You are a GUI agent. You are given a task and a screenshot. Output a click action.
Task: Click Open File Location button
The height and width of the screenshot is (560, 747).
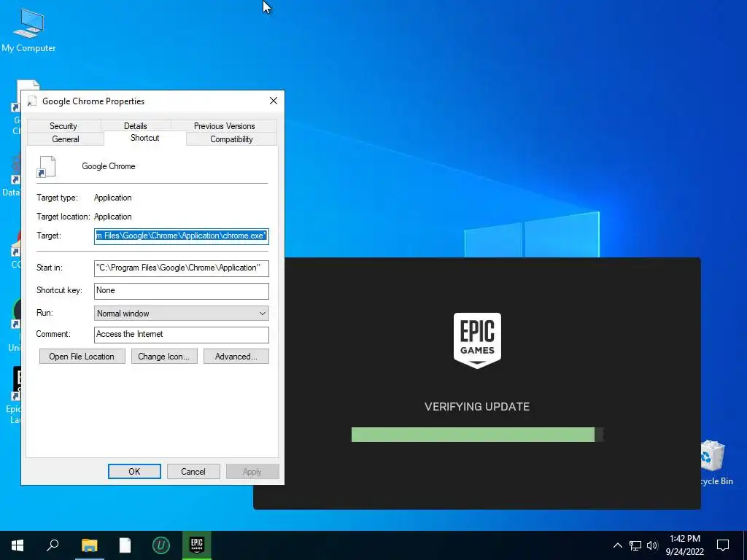click(x=82, y=356)
